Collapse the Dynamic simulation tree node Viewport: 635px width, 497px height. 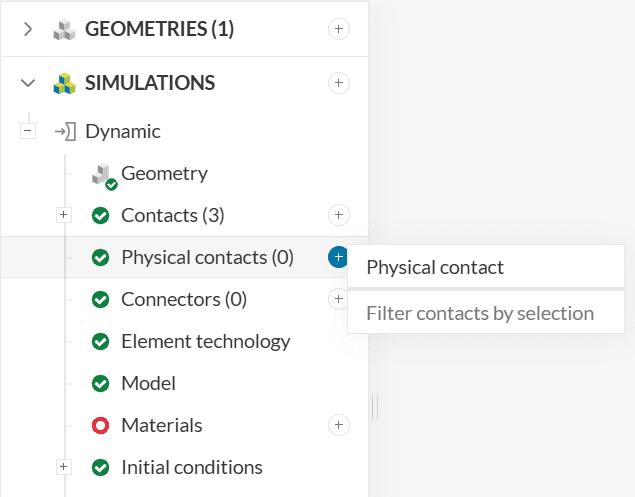point(28,131)
